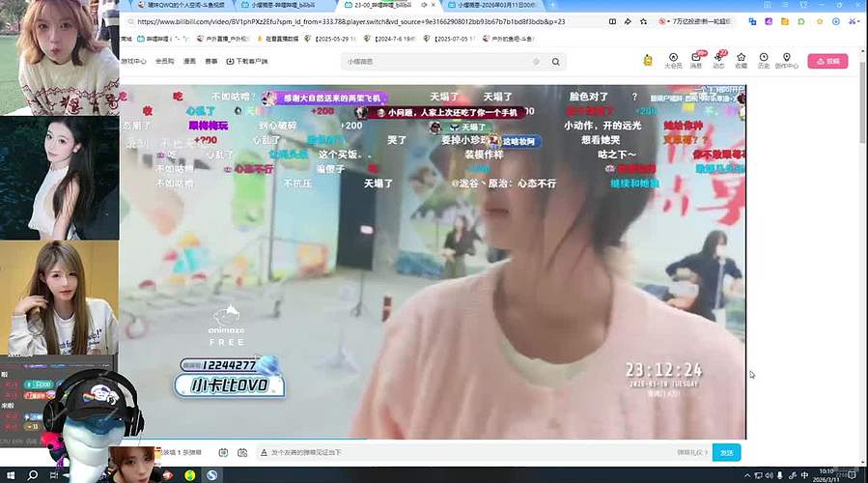Click the danmaku text input field

[x=470, y=452]
